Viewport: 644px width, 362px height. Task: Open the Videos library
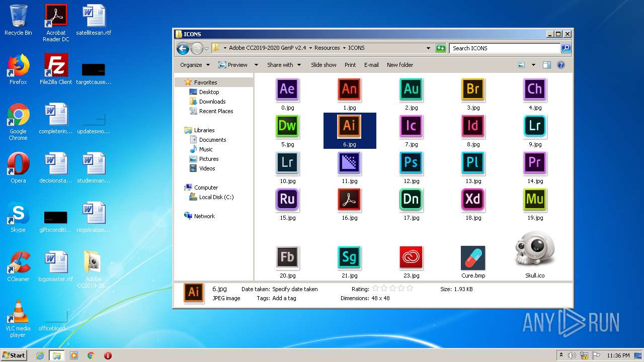207,168
